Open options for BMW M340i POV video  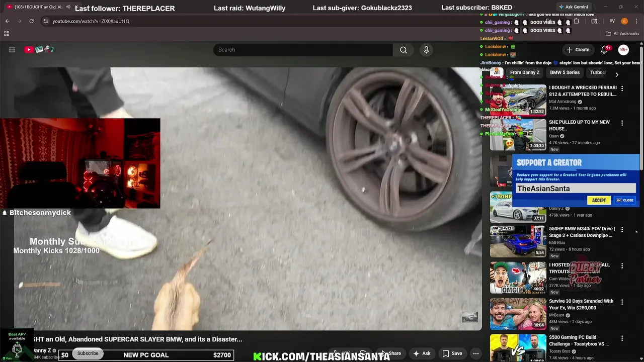tap(622, 230)
